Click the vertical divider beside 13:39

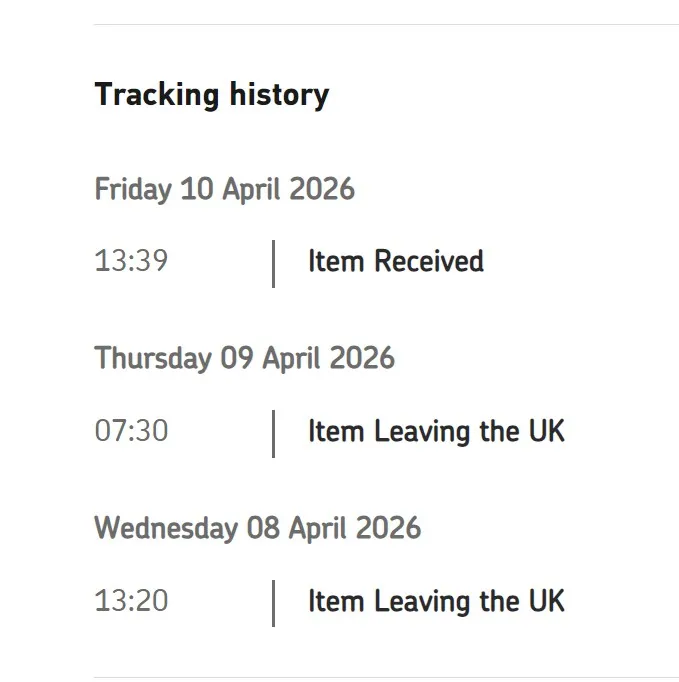tap(273, 263)
